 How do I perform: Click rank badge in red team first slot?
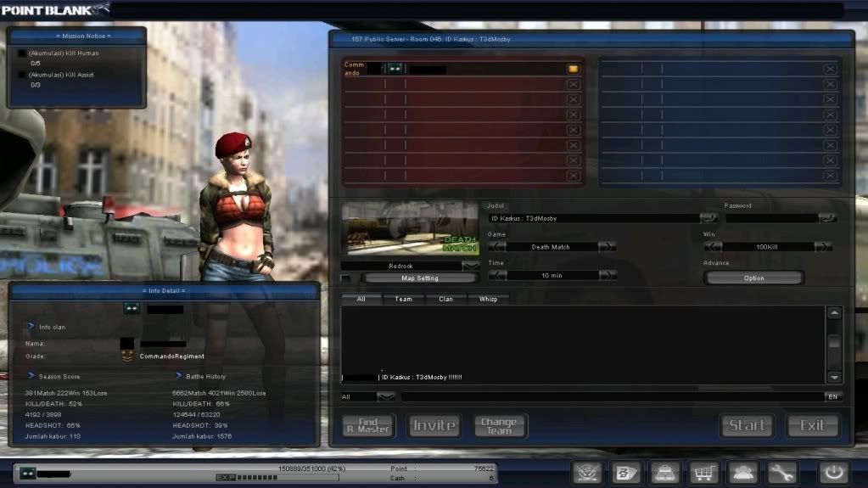pyautogui.click(x=395, y=69)
